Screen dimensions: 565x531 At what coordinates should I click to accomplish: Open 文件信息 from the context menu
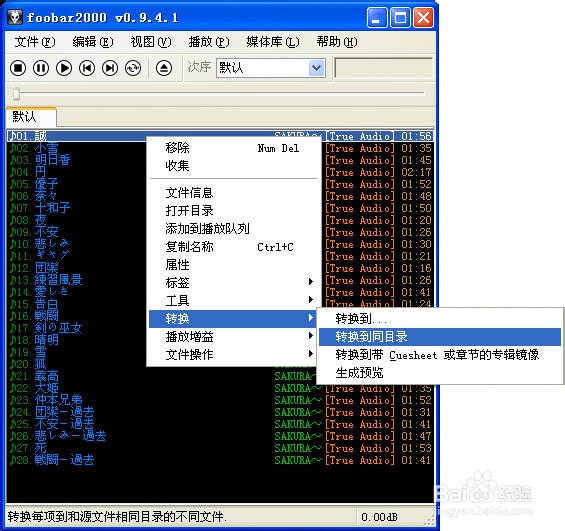[233, 193]
